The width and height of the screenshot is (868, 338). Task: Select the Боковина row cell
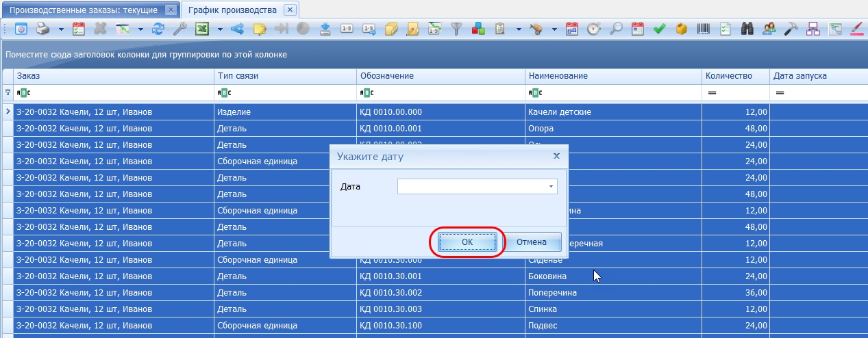tap(614, 276)
